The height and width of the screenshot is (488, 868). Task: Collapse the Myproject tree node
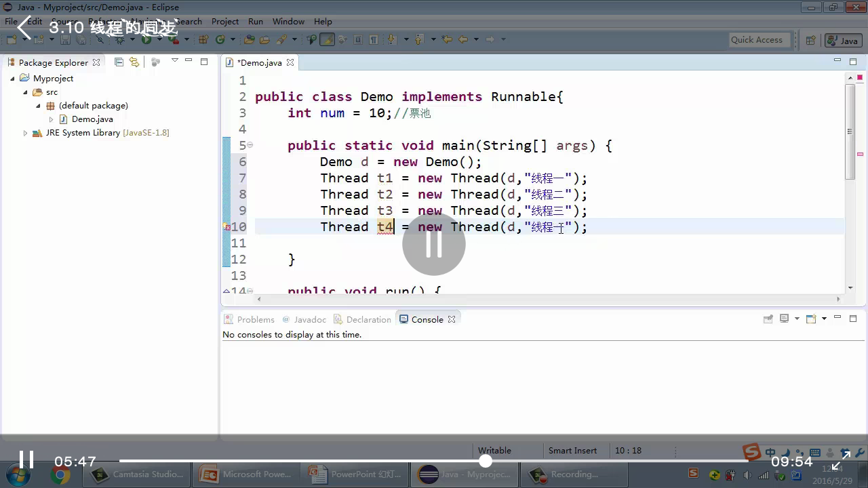12,79
